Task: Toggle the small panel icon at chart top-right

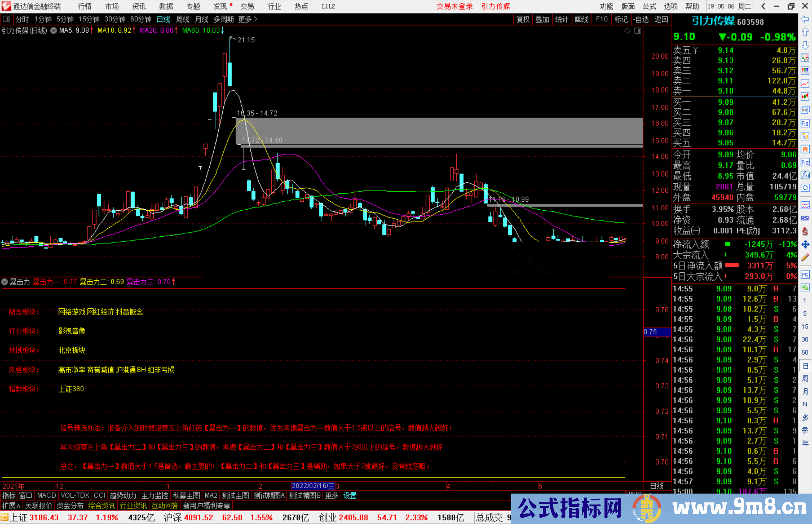Action: 638,31
